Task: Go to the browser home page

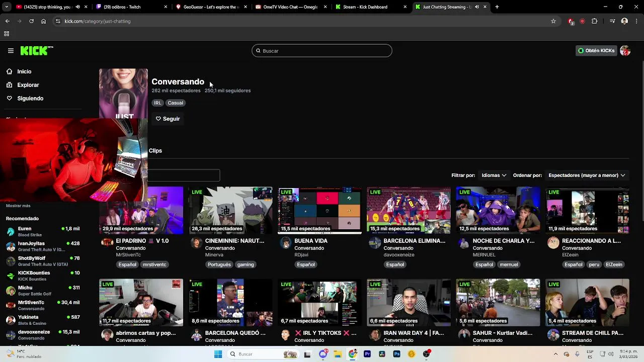Action: click(x=43, y=21)
